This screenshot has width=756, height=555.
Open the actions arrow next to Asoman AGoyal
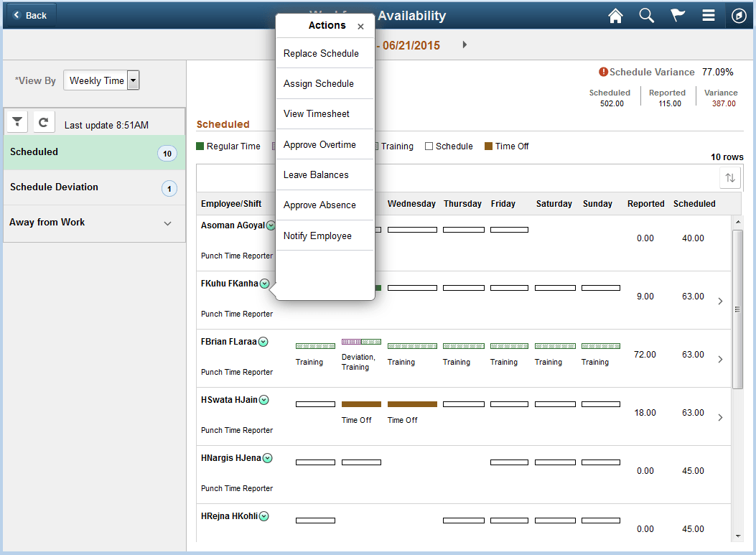[x=271, y=225]
